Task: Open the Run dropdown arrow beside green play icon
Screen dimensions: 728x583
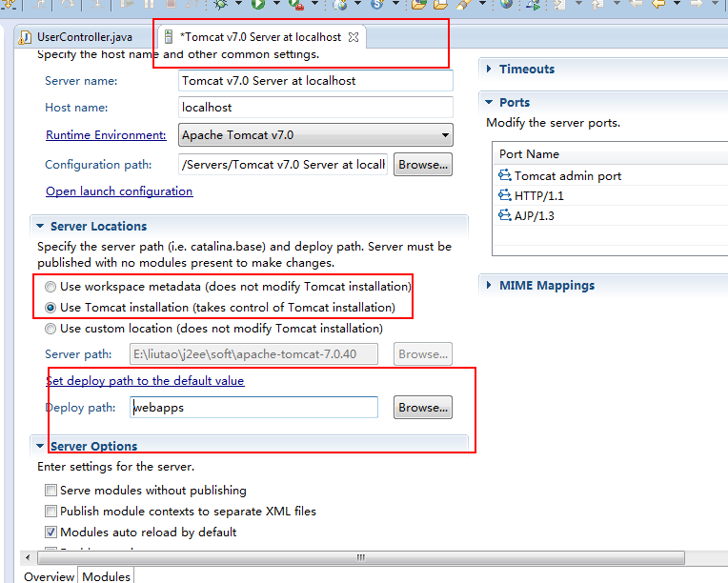Action: (276, 4)
